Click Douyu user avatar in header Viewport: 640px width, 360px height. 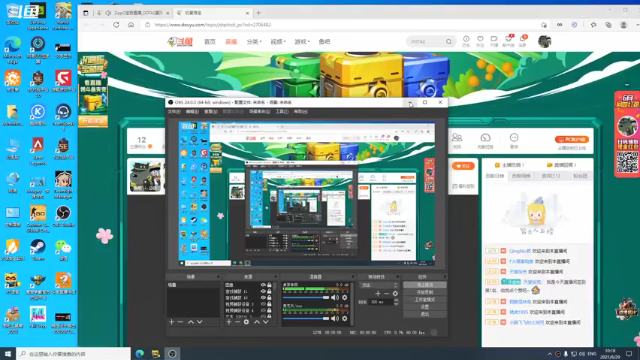coord(544,41)
